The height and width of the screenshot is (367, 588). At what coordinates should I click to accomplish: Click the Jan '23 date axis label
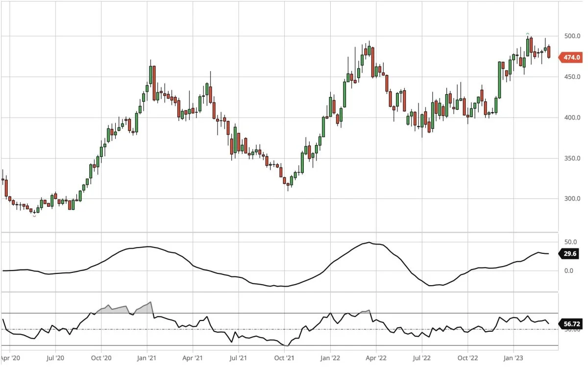513,358
